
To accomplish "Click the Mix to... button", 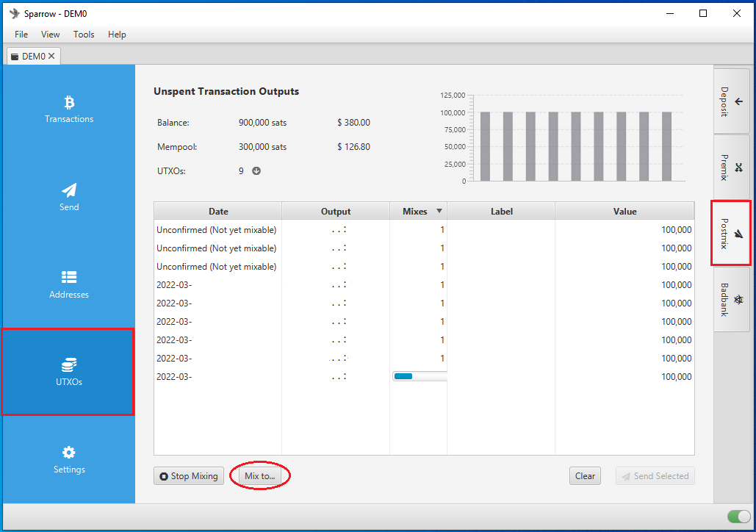I will click(x=260, y=476).
